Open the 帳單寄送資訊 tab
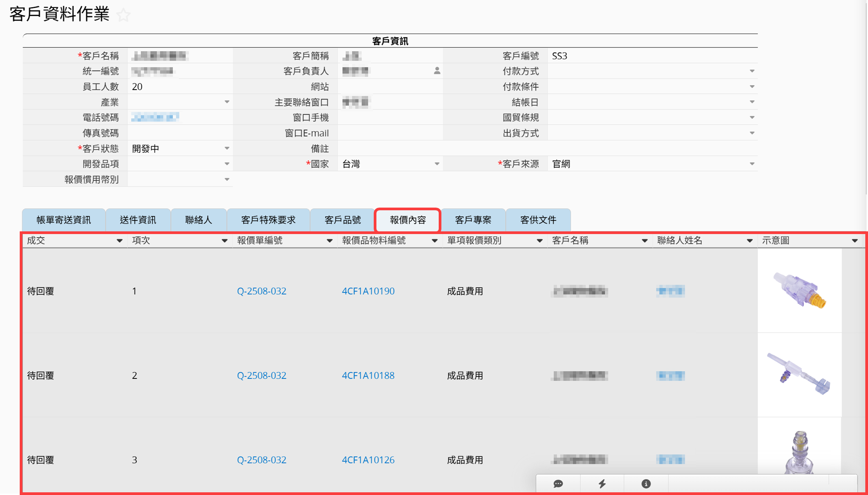 click(x=64, y=220)
